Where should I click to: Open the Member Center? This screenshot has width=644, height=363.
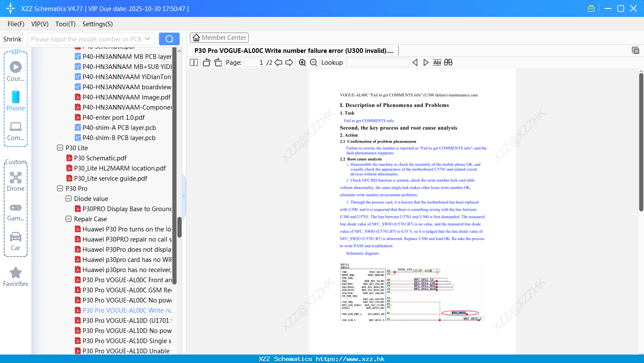pos(219,38)
